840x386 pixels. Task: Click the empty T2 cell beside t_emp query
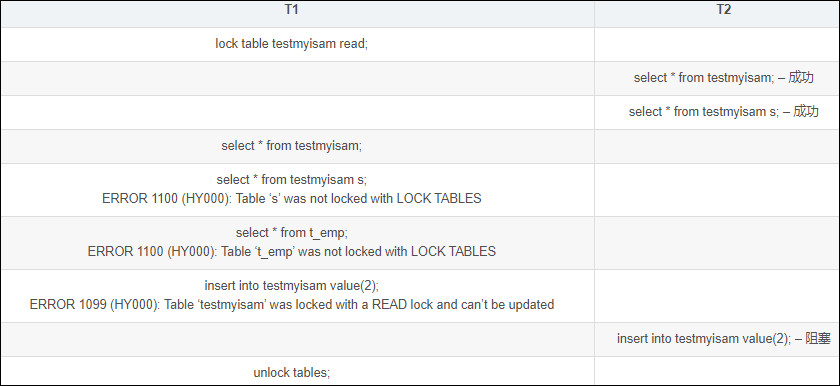(717, 243)
